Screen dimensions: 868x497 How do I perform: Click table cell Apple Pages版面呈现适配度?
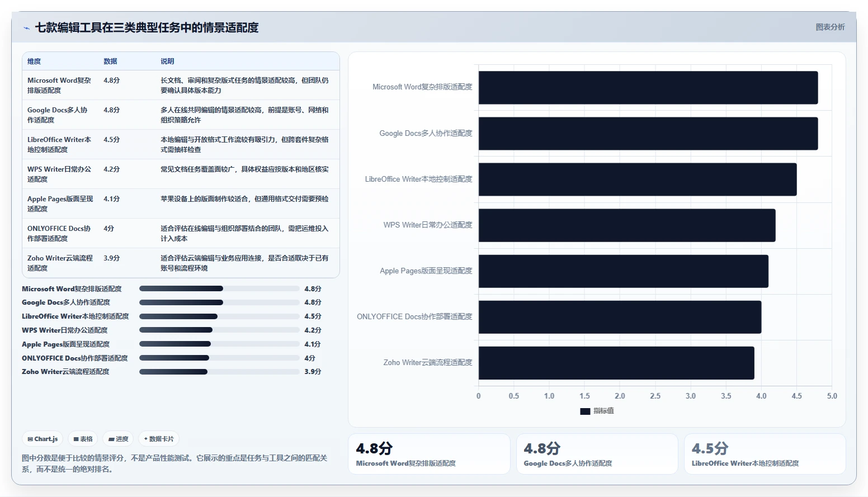tap(60, 203)
